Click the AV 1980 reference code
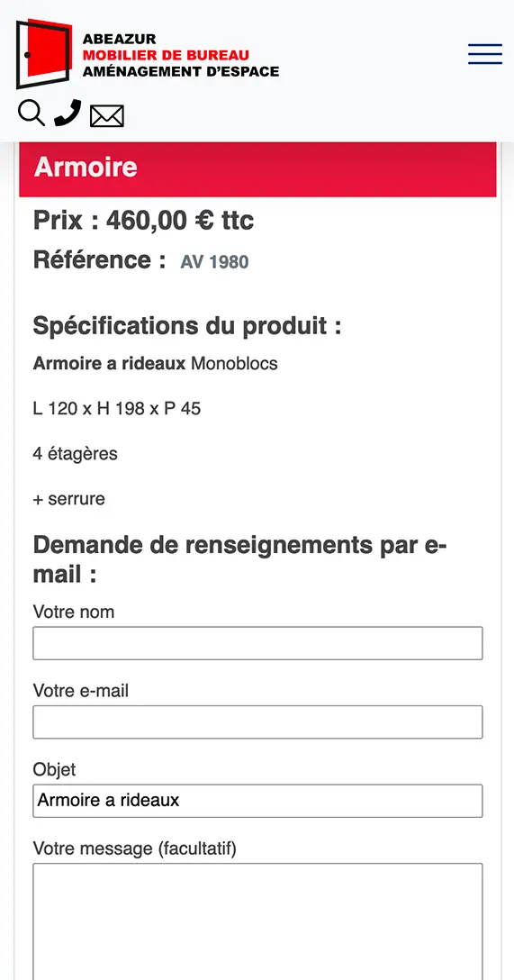The height and width of the screenshot is (980, 514). pyautogui.click(x=214, y=262)
